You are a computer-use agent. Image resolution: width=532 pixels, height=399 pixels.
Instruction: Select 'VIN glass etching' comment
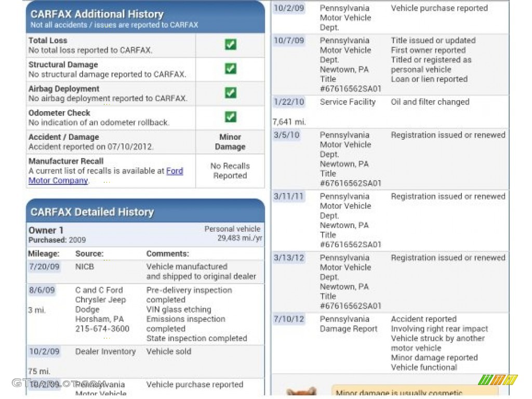click(179, 310)
